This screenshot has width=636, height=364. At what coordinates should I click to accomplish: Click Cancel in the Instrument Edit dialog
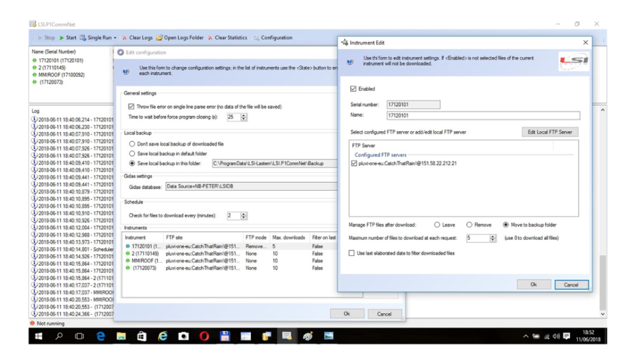pos(571,284)
